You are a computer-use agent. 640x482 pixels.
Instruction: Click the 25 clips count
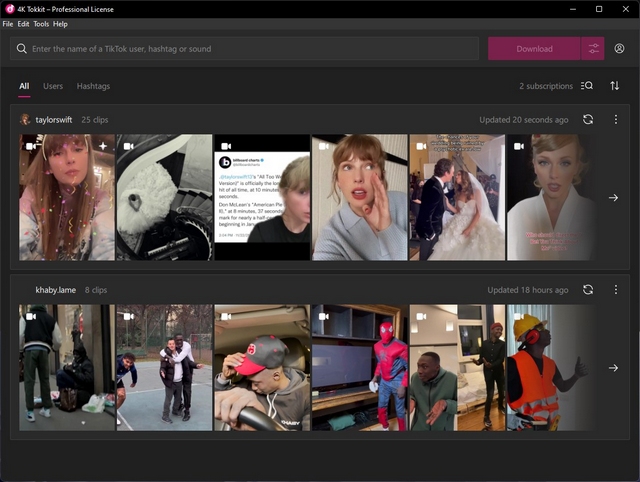point(95,120)
